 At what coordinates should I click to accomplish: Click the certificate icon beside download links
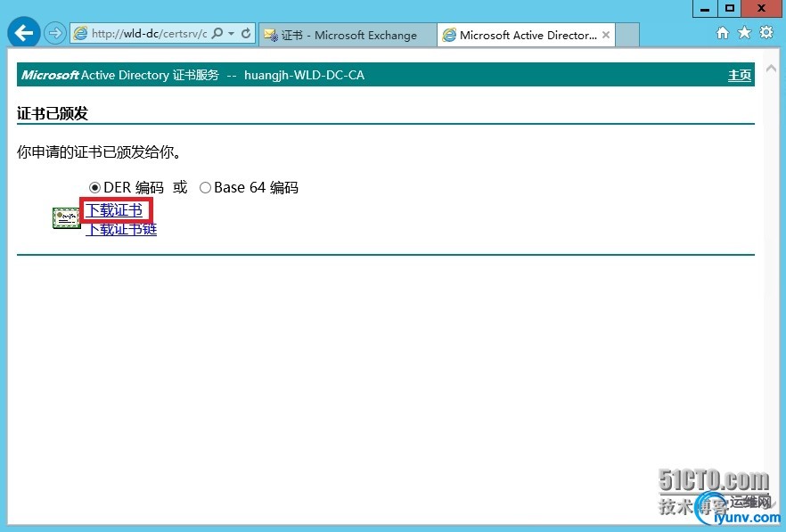point(66,218)
